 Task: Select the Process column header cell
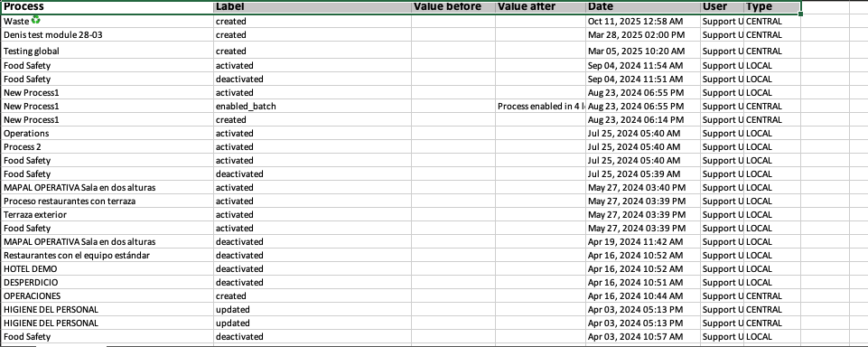[x=107, y=7]
